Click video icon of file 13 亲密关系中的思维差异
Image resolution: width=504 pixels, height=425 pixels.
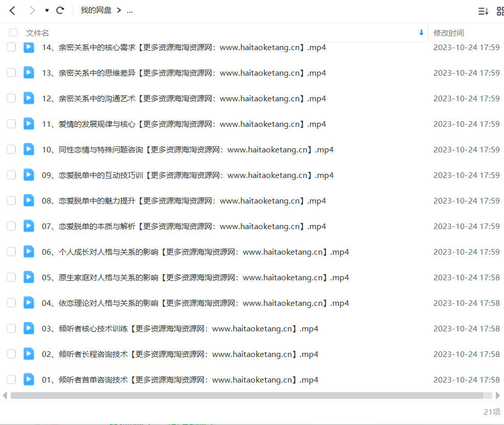click(x=29, y=72)
